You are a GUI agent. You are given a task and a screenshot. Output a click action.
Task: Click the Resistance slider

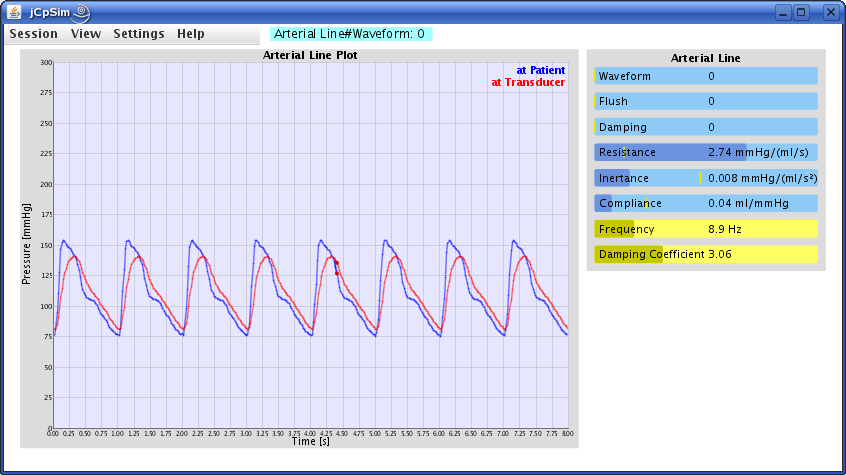click(705, 152)
